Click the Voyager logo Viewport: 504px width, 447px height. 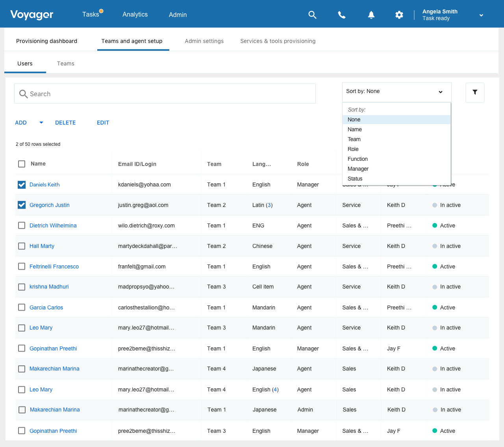[32, 15]
